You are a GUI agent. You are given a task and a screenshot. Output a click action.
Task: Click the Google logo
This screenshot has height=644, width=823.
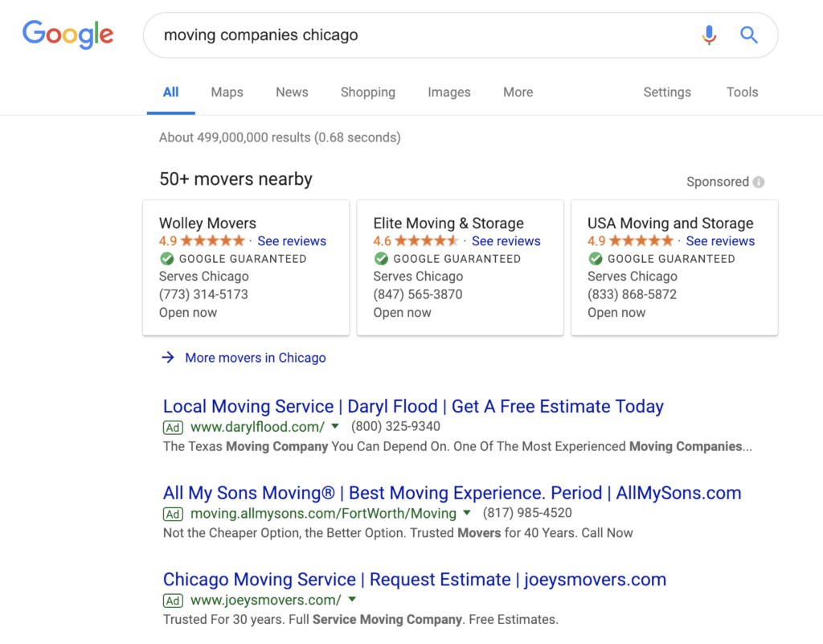pyautogui.click(x=68, y=34)
